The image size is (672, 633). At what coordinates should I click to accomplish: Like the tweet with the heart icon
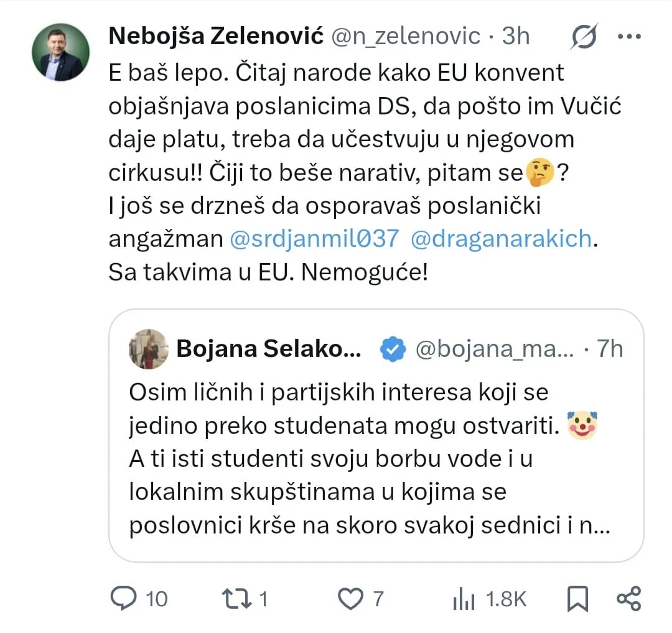point(350,598)
